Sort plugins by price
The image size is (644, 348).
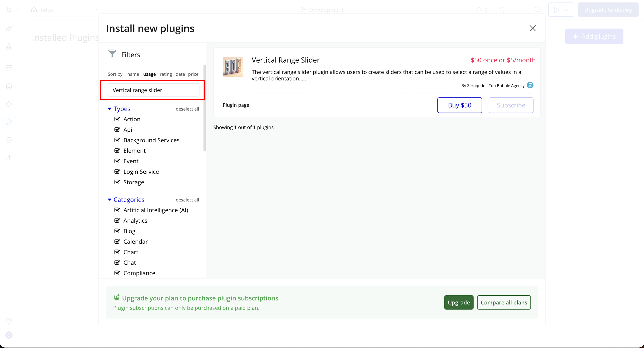tap(193, 74)
